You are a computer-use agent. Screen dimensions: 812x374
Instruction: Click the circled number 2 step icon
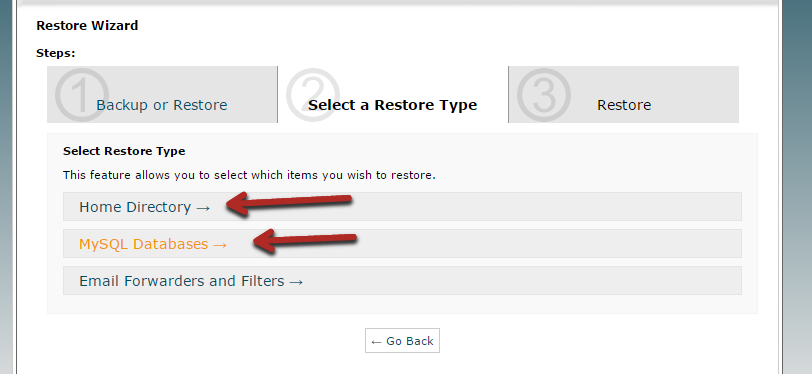[x=313, y=95]
